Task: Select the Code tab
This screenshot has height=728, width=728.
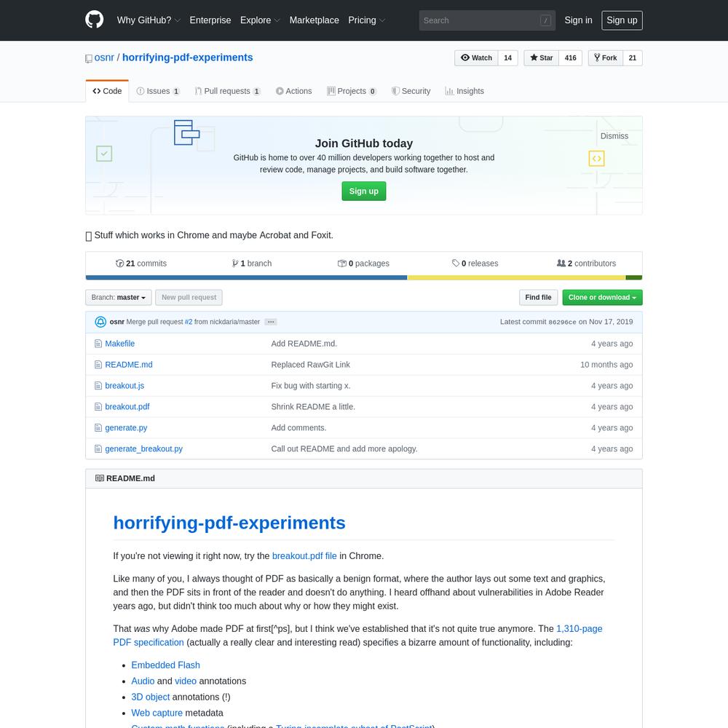Action: click(x=107, y=91)
